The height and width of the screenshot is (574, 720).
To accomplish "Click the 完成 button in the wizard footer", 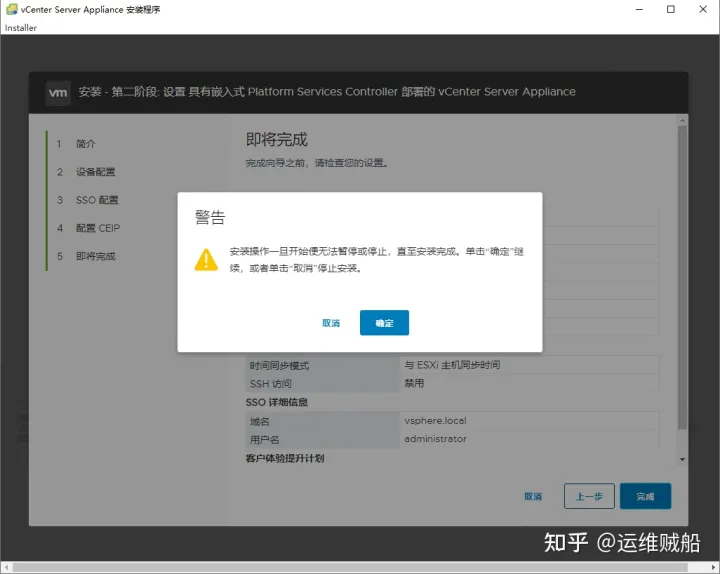I will (645, 496).
